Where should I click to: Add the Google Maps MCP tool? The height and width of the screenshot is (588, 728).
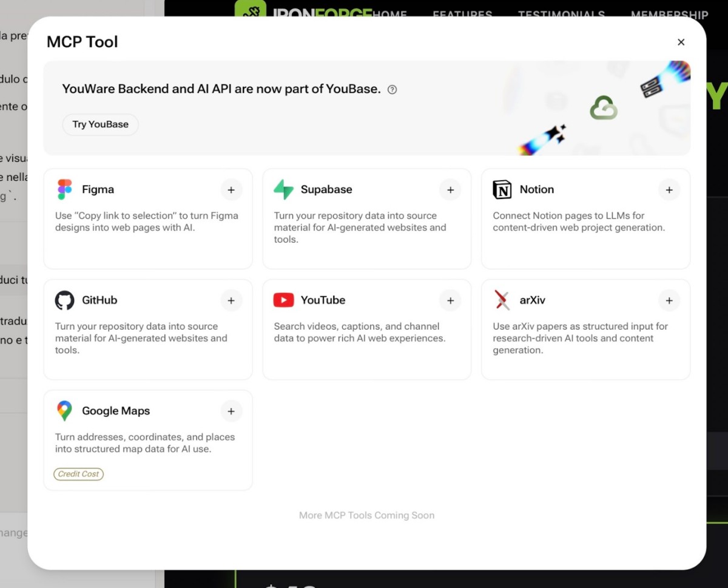[231, 411]
